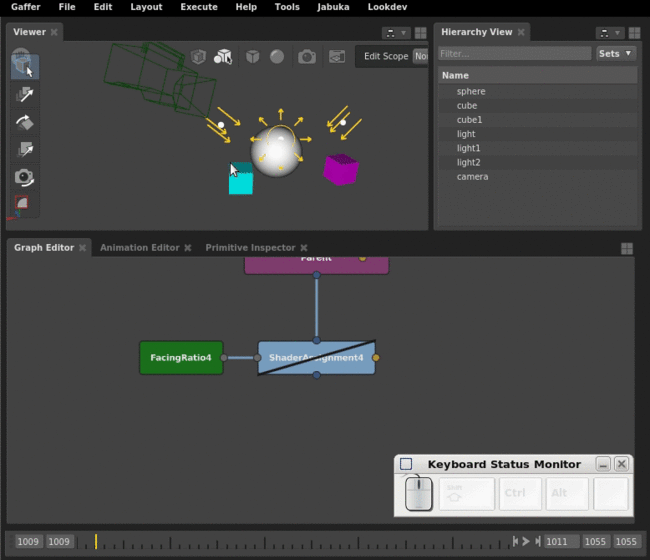Screen dimensions: 650x560
Task: Open the Graph Editor layout grid icon
Action: [627, 248]
